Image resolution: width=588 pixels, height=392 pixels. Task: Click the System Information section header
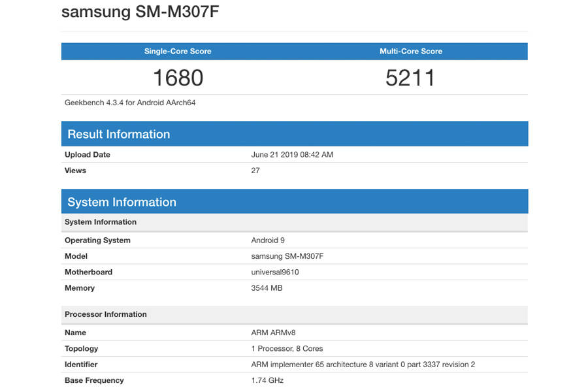(120, 202)
